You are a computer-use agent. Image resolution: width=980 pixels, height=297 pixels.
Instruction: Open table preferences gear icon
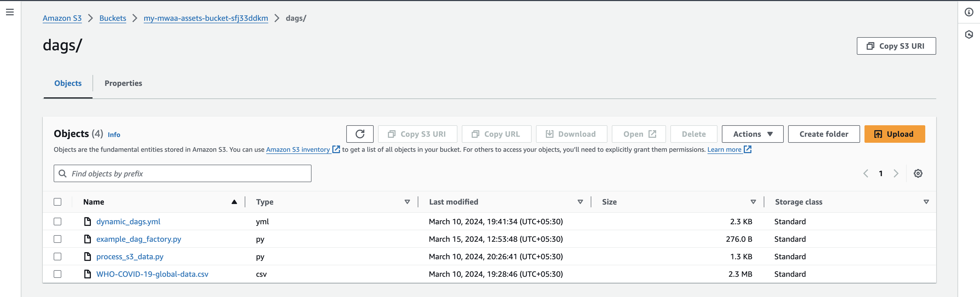918,173
